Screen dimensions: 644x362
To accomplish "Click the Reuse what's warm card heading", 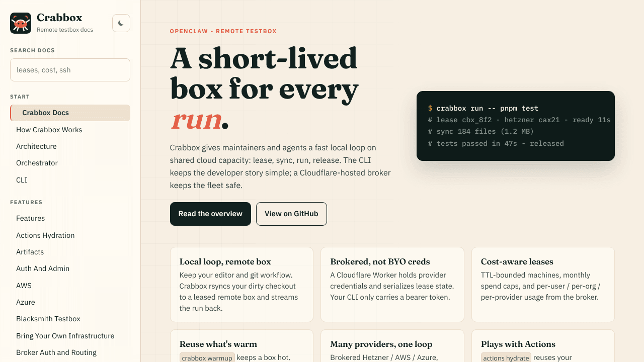I will click(x=218, y=344).
